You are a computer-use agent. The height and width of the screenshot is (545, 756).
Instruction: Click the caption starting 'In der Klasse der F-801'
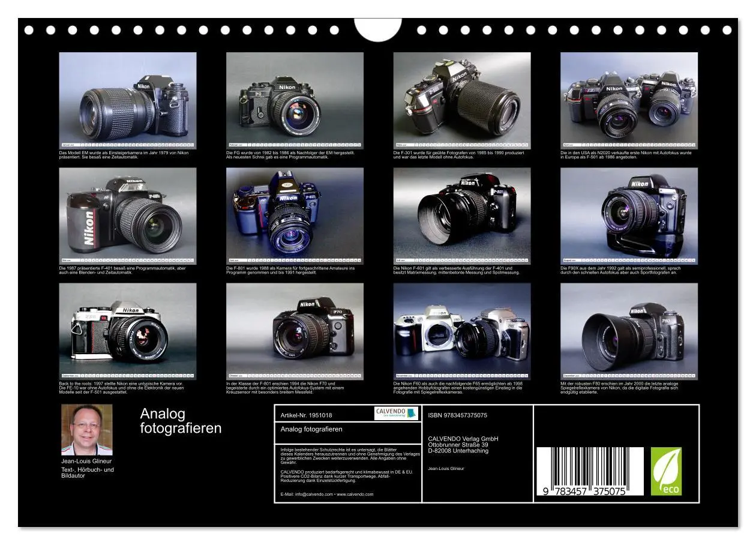(285, 388)
